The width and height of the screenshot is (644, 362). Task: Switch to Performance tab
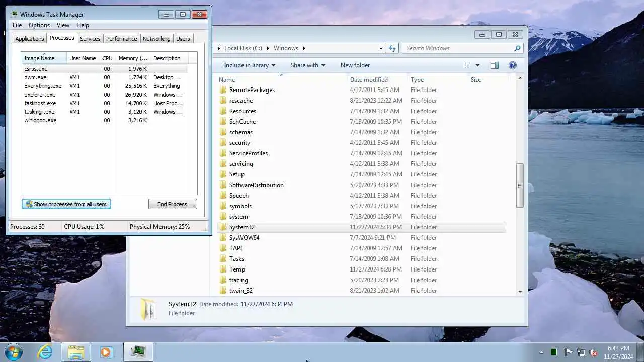[121, 39]
